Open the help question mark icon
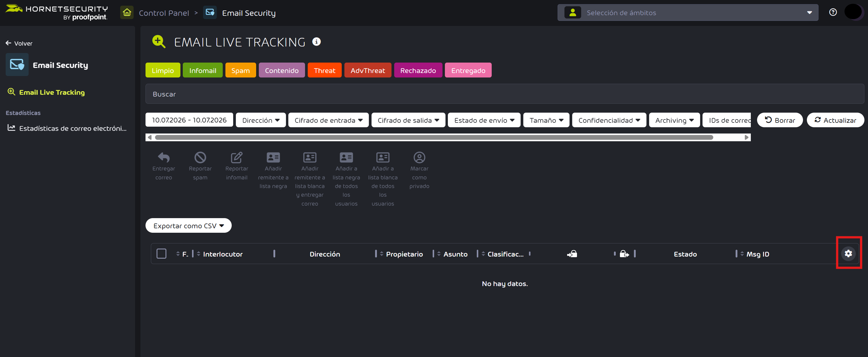 pyautogui.click(x=833, y=13)
